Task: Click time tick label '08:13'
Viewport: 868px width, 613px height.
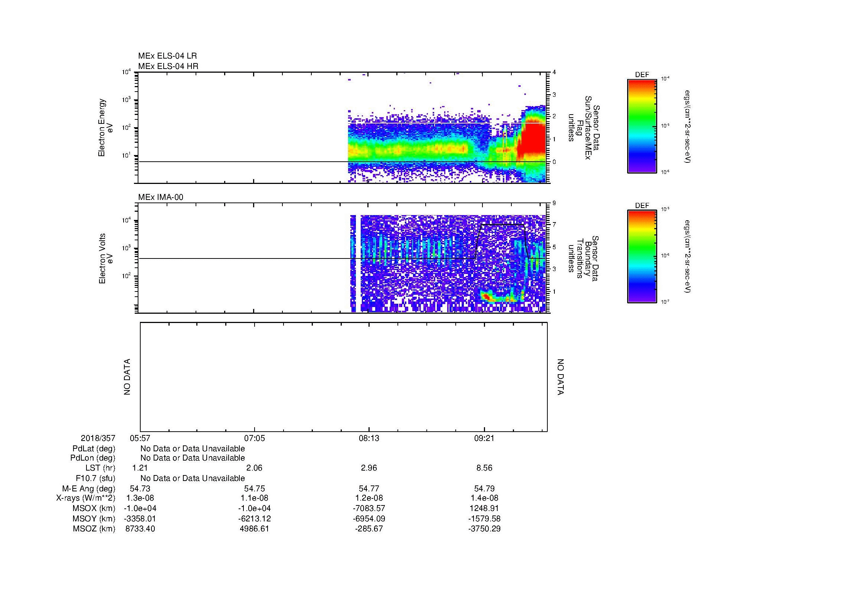Action: pyautogui.click(x=369, y=438)
